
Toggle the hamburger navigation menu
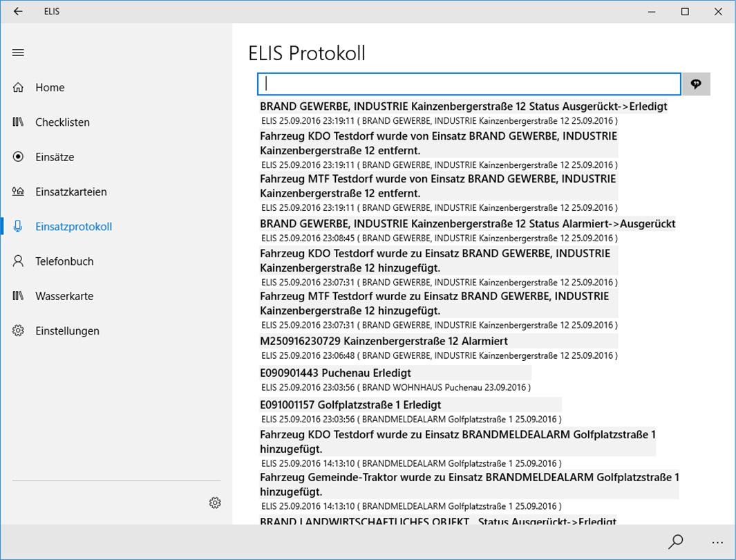pos(18,53)
